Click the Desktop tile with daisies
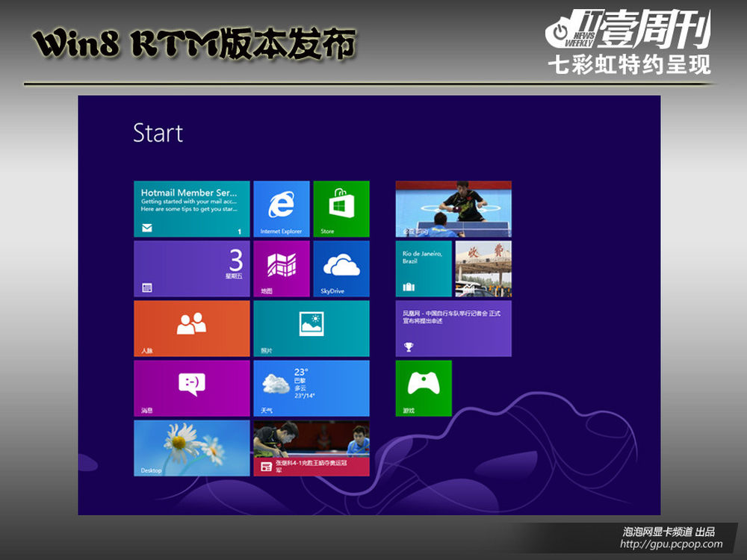 point(192,447)
